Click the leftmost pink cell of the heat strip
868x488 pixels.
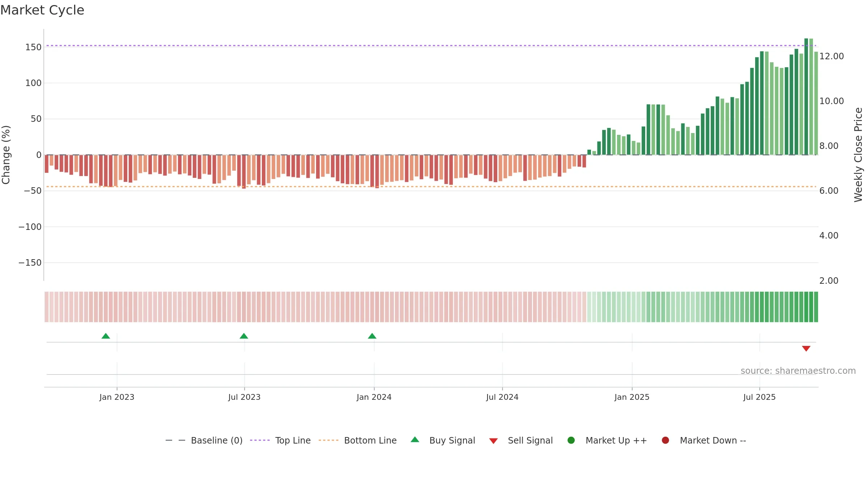[x=47, y=307]
